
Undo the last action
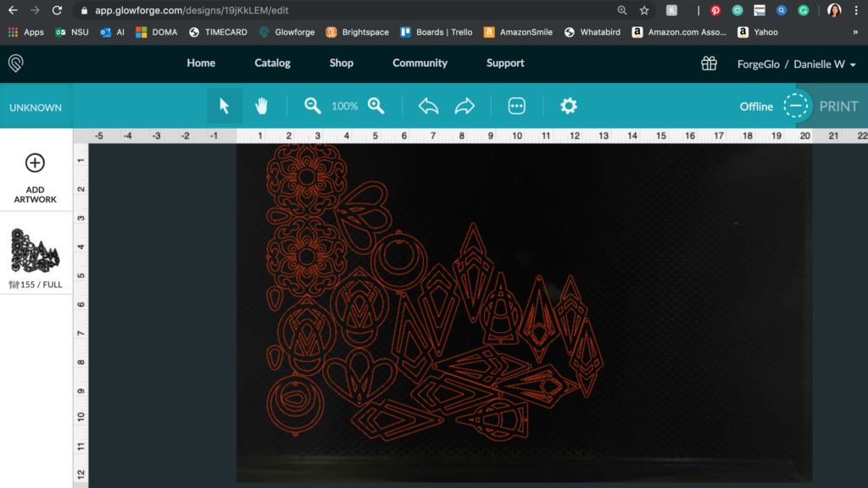coord(428,106)
